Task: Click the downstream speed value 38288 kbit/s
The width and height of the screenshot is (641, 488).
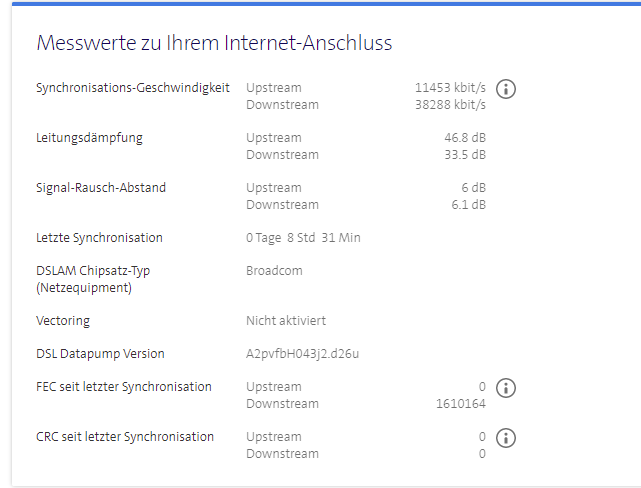Action: pos(450,105)
